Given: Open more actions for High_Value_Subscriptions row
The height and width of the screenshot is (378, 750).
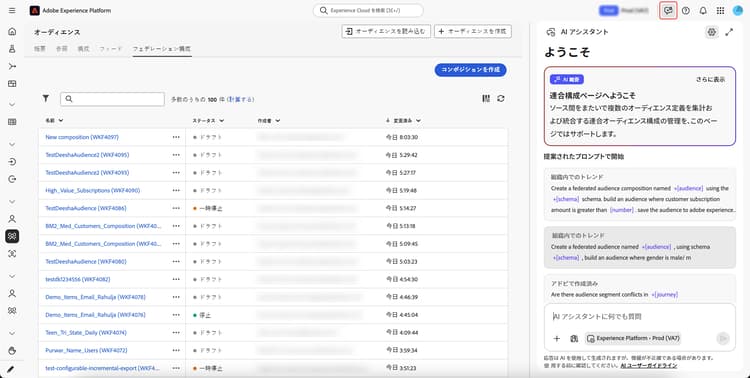Looking at the screenshot, I should pyautogui.click(x=176, y=190).
